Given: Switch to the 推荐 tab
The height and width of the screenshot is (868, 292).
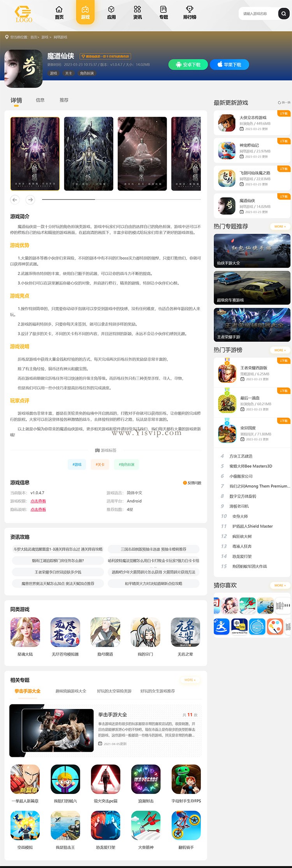Looking at the screenshot, I should pyautogui.click(x=64, y=100).
